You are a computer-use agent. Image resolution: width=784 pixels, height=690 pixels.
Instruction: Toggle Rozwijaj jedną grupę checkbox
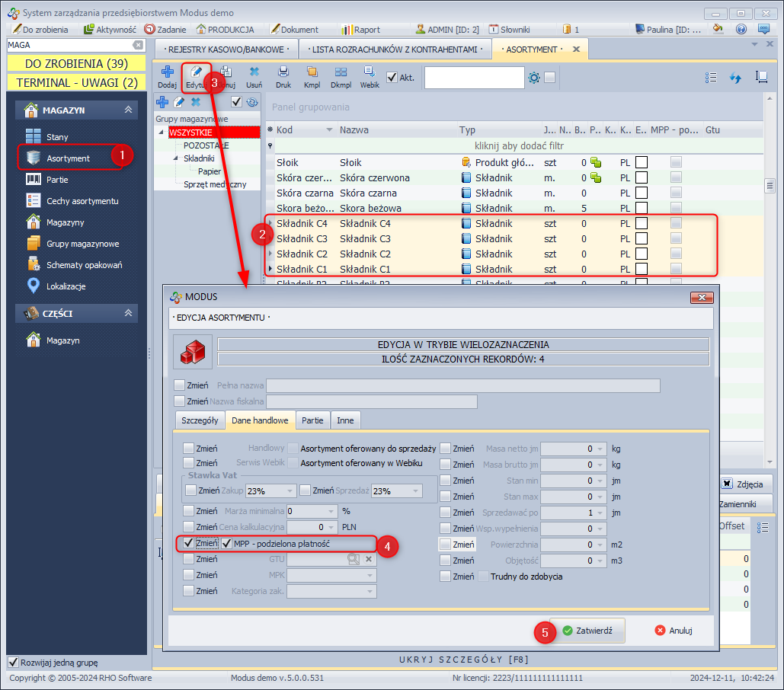(x=13, y=662)
